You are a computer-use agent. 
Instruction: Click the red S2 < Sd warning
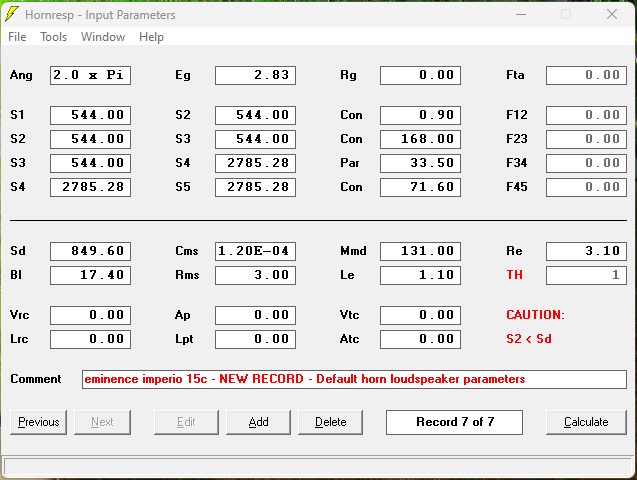pyautogui.click(x=529, y=339)
